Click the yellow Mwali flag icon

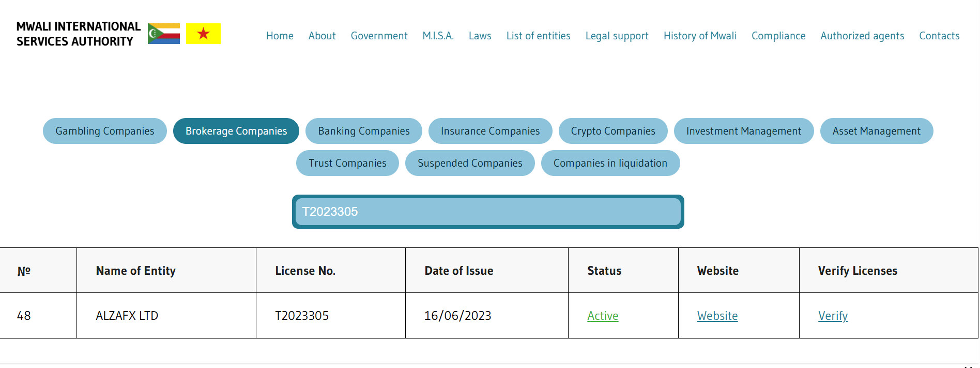click(203, 34)
